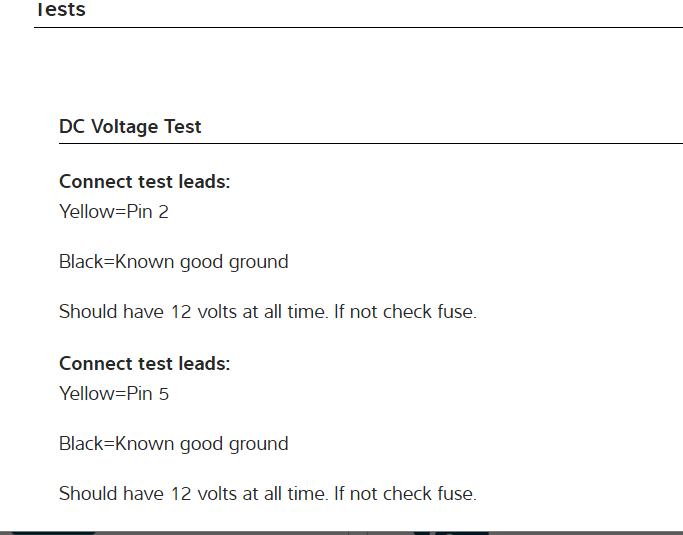Viewport: 683px width, 535px height.
Task: Click the Black=Known good ground line under Pin 5
Action: (174, 444)
